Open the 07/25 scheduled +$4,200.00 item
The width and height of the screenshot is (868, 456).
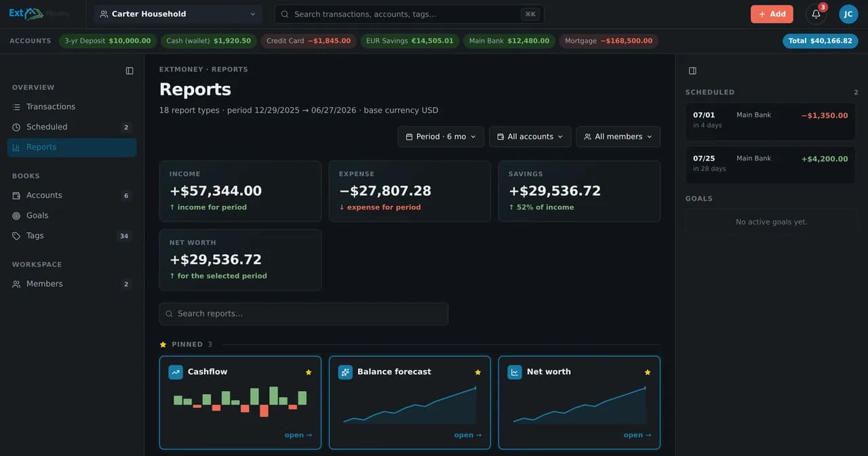point(770,165)
